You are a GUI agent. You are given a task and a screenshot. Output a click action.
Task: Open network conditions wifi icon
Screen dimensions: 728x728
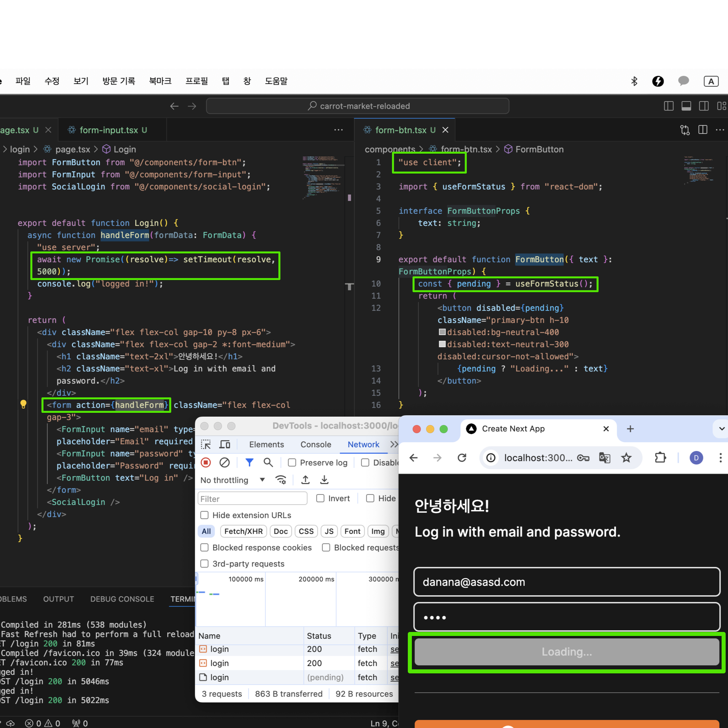(x=281, y=480)
